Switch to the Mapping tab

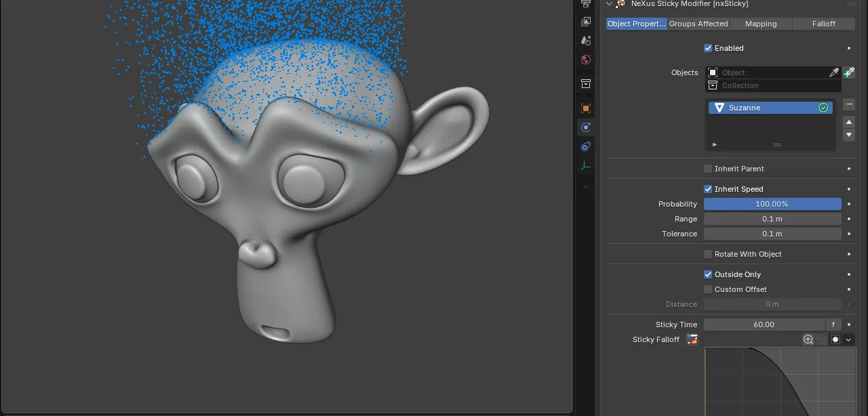[x=761, y=24]
